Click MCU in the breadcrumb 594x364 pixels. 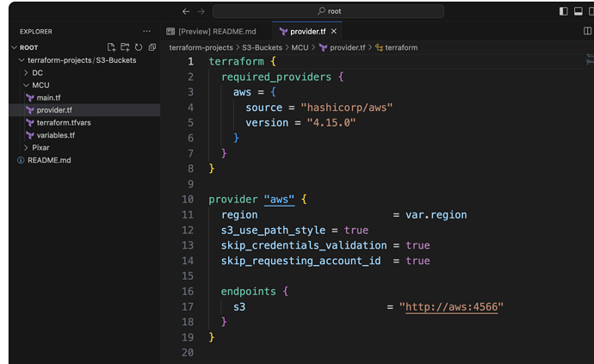coord(300,47)
